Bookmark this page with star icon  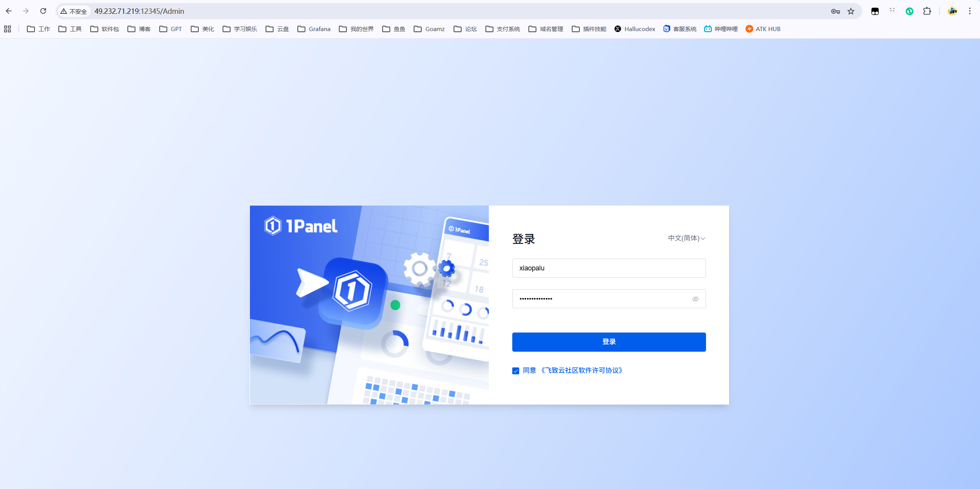click(851, 11)
